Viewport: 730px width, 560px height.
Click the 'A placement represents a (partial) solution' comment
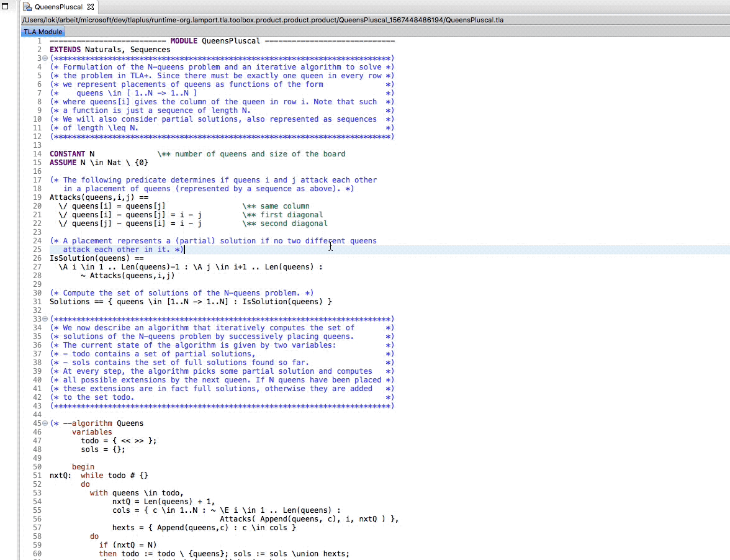(x=214, y=241)
